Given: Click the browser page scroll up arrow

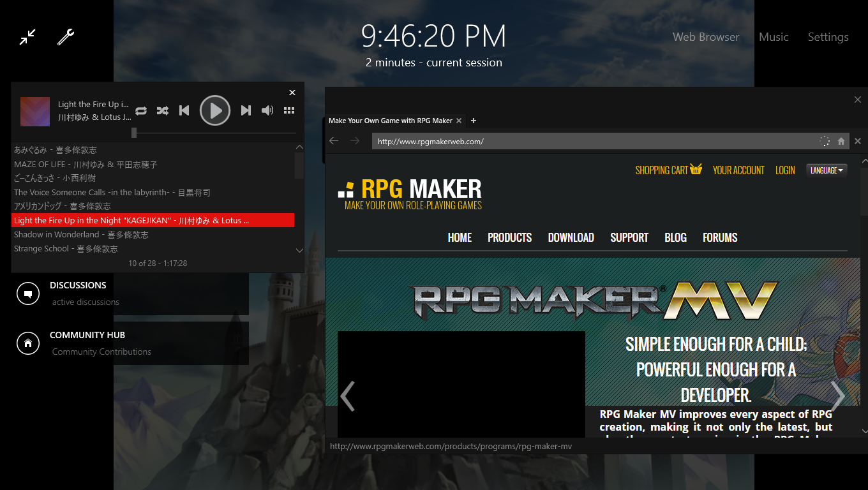Looking at the screenshot, I should click(x=864, y=160).
